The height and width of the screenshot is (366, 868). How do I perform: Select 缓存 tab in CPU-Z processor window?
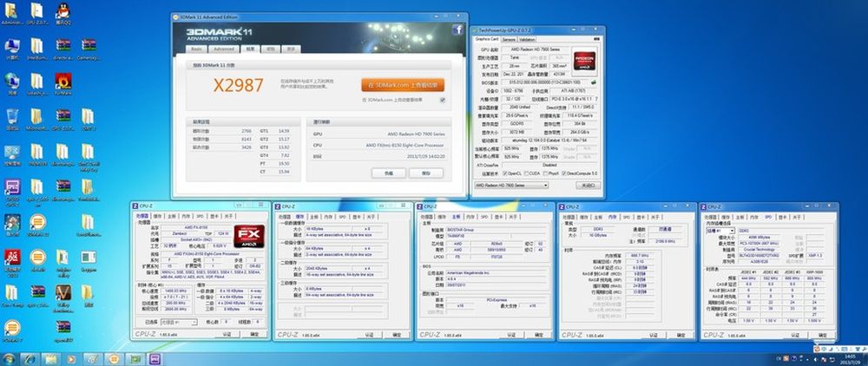point(158,217)
